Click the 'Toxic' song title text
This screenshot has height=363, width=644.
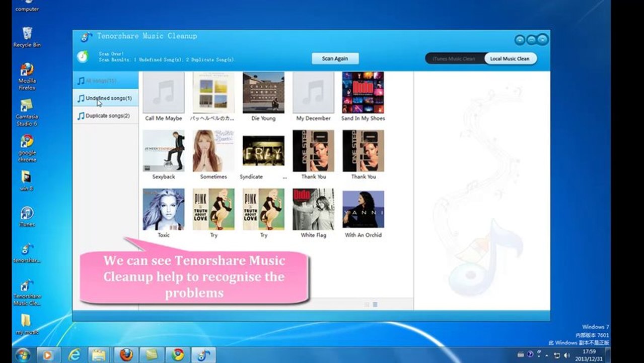click(x=164, y=235)
